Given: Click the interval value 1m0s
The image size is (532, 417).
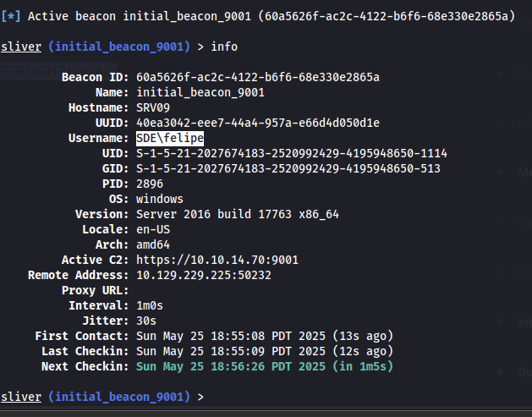Looking at the screenshot, I should tap(150, 305).
